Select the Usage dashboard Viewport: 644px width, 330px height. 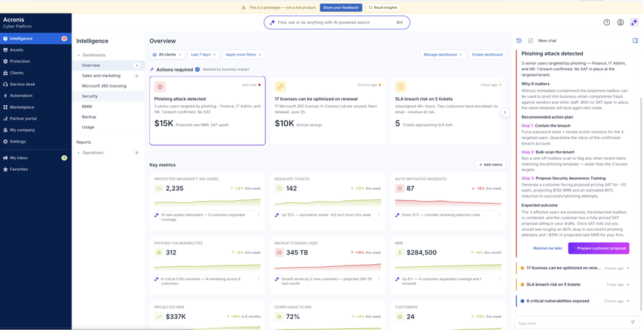click(108, 127)
